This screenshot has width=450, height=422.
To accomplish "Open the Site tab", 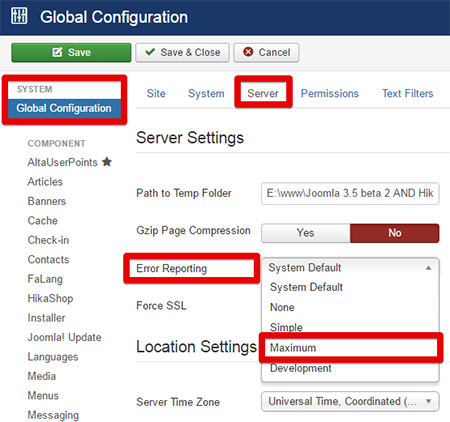I will pyautogui.click(x=156, y=93).
